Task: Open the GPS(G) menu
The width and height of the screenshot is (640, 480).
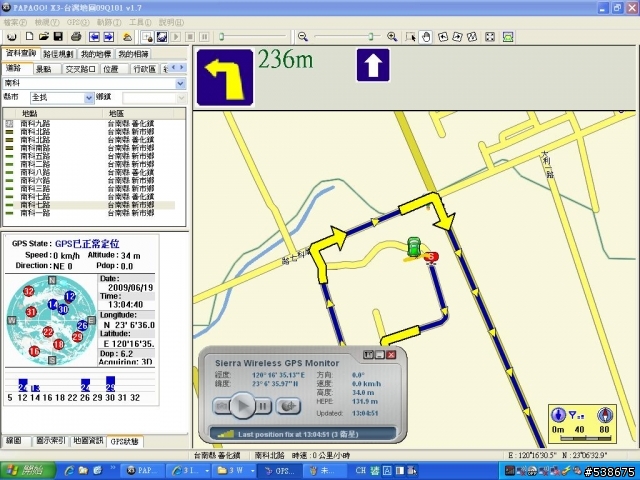Action: (78, 22)
